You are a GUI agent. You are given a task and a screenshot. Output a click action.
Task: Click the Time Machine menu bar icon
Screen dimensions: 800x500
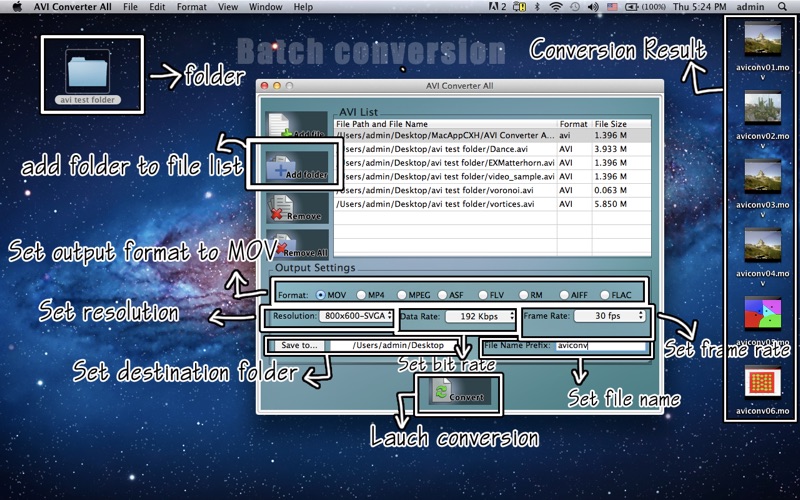pyautogui.click(x=575, y=7)
